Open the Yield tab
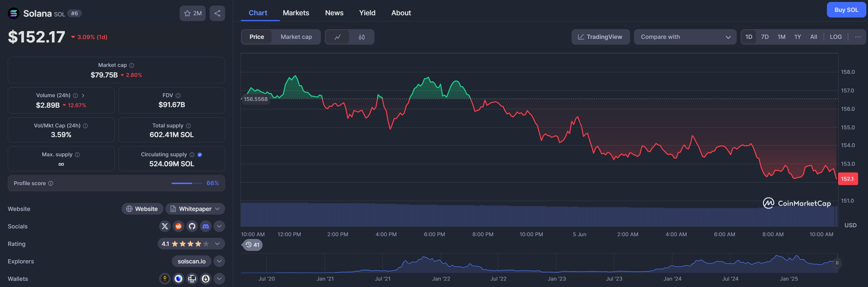This screenshot has width=868, height=287. click(x=367, y=13)
